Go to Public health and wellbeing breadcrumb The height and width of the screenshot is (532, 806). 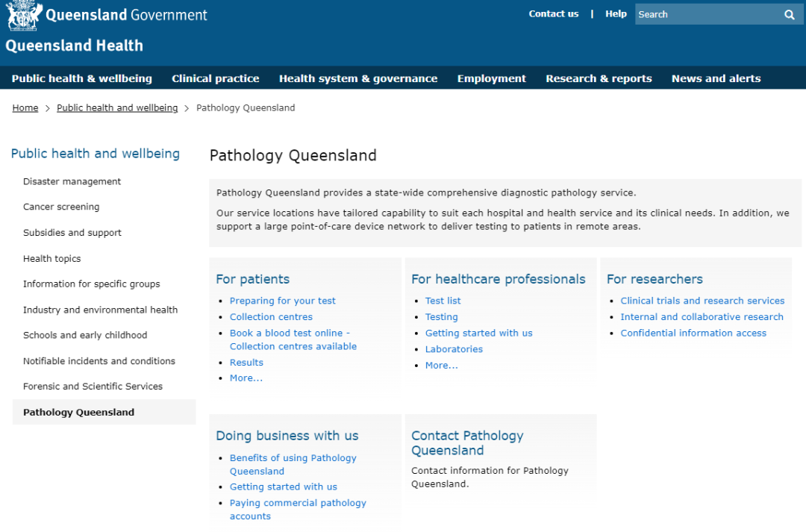tap(117, 107)
